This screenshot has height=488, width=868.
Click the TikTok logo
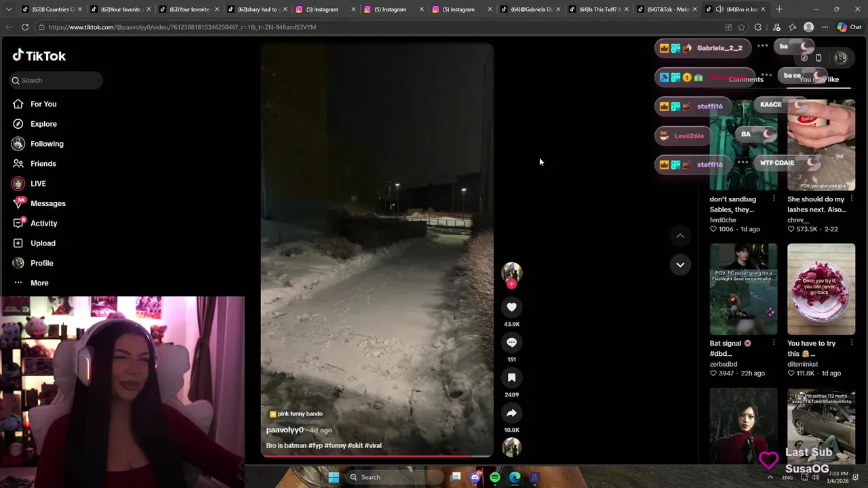39,56
